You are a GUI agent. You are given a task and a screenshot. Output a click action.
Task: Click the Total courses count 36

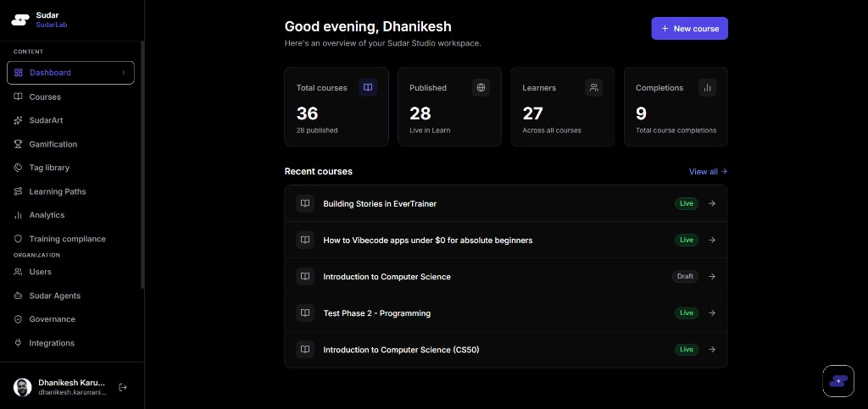tap(307, 113)
